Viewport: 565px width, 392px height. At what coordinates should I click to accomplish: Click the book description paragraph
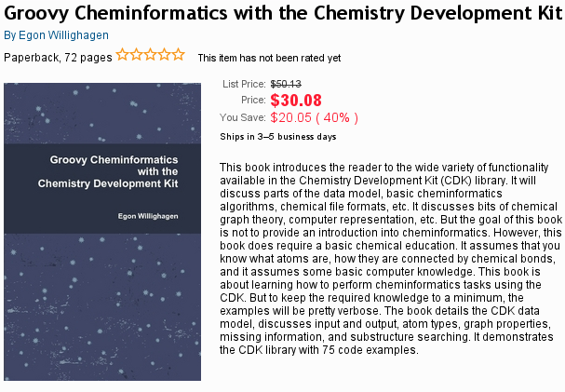coord(391,259)
